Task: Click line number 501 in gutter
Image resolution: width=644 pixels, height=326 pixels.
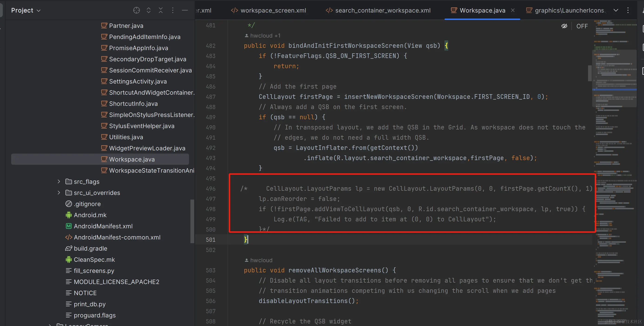Action: (x=210, y=239)
